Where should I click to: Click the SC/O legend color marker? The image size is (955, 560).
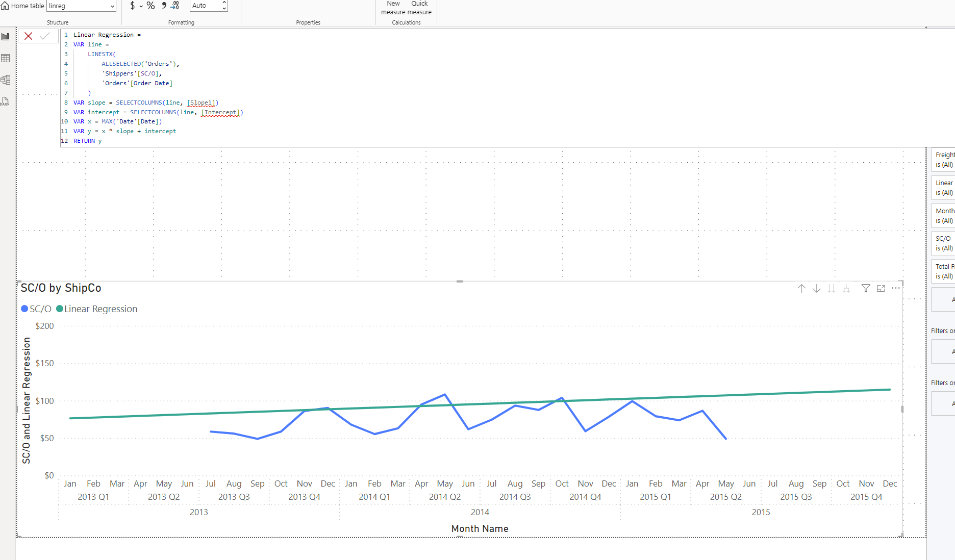(24, 309)
